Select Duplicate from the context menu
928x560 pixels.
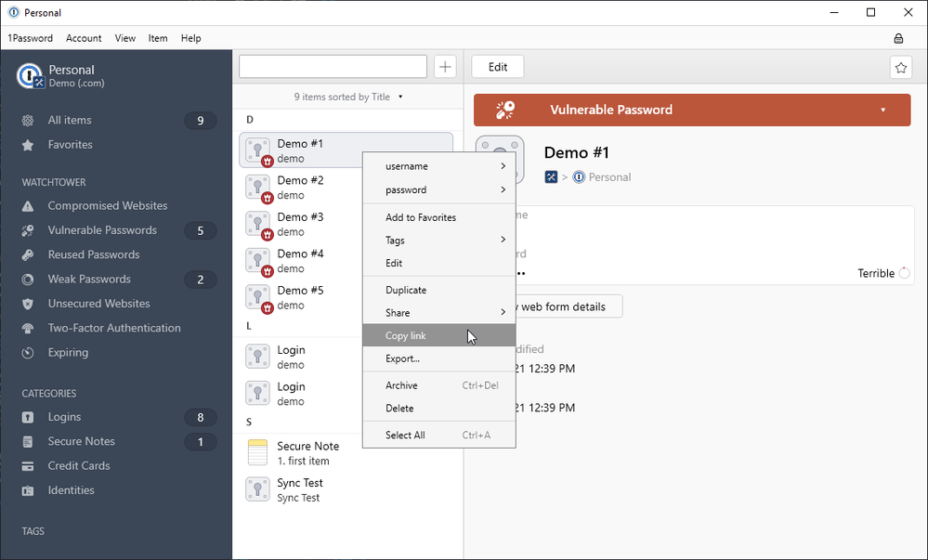coord(439,290)
